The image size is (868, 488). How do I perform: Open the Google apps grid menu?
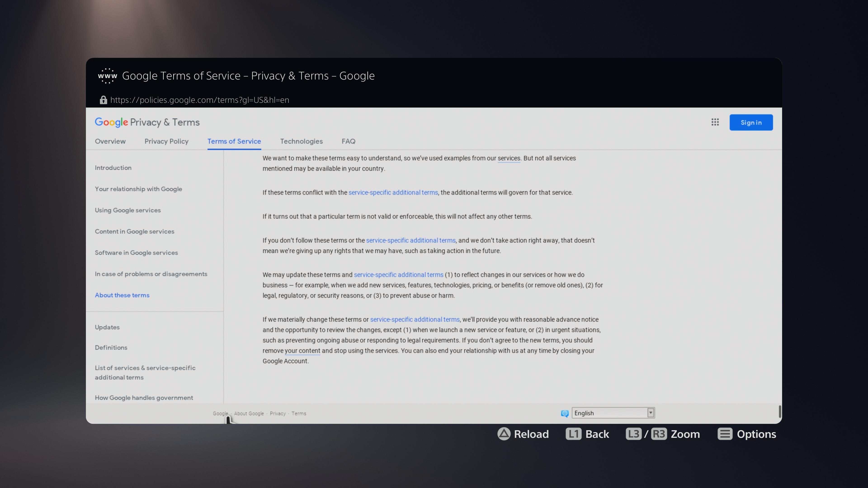715,122
